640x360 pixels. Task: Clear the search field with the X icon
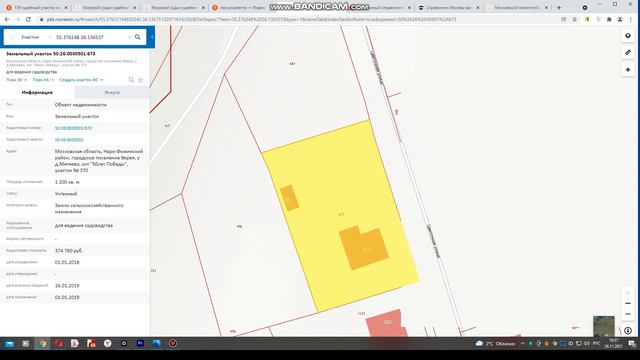(129, 37)
